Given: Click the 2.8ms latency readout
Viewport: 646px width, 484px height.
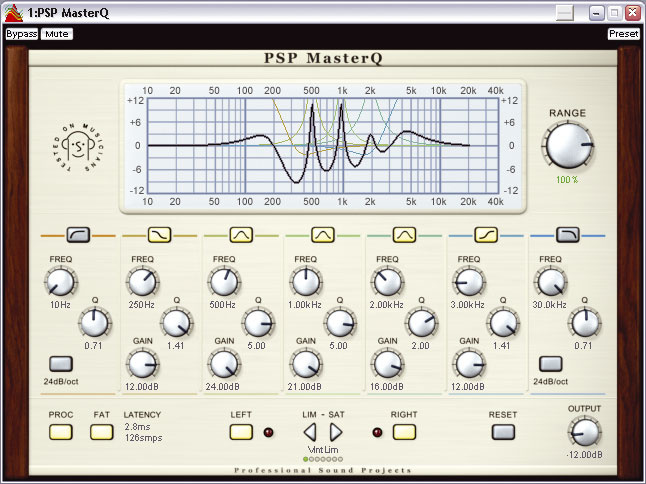Looking at the screenshot, I should [x=137, y=427].
